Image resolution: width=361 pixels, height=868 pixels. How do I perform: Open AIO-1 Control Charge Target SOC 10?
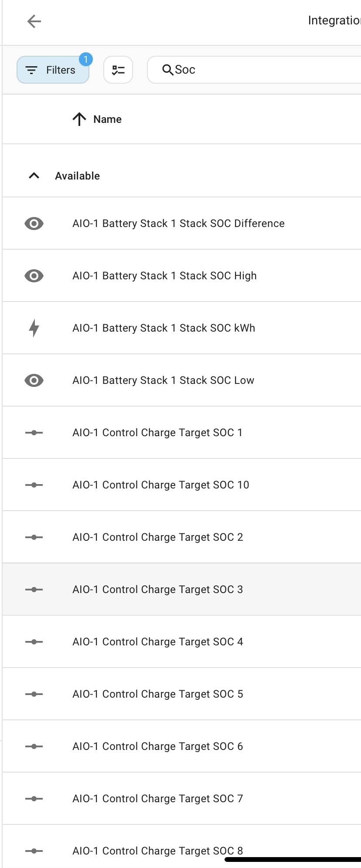click(181, 485)
